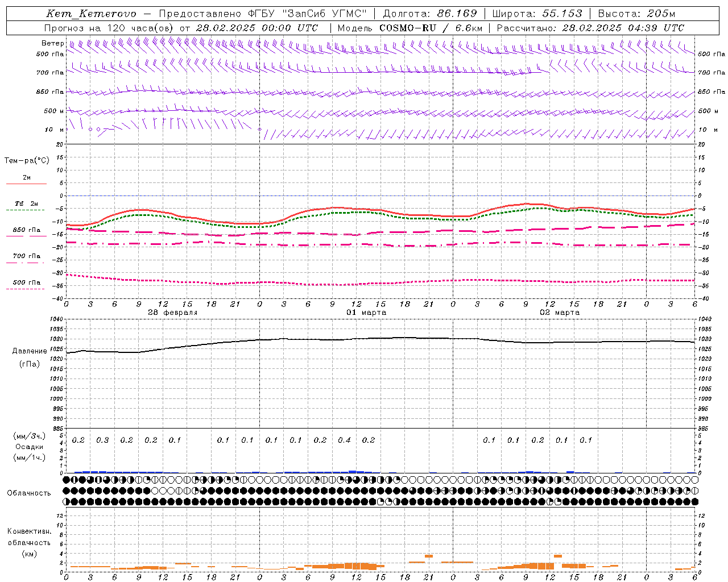
Task: Select the 0.4 precipitation value
Action: coord(344,440)
